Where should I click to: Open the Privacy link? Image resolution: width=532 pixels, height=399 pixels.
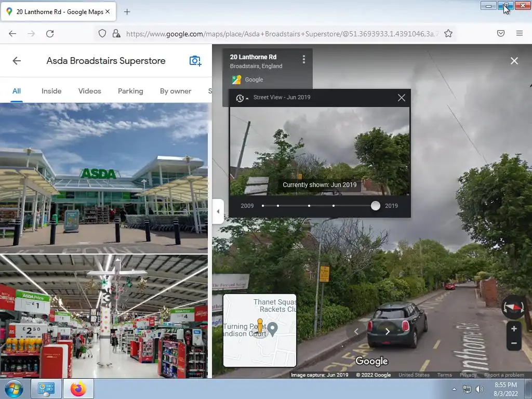[468, 375]
